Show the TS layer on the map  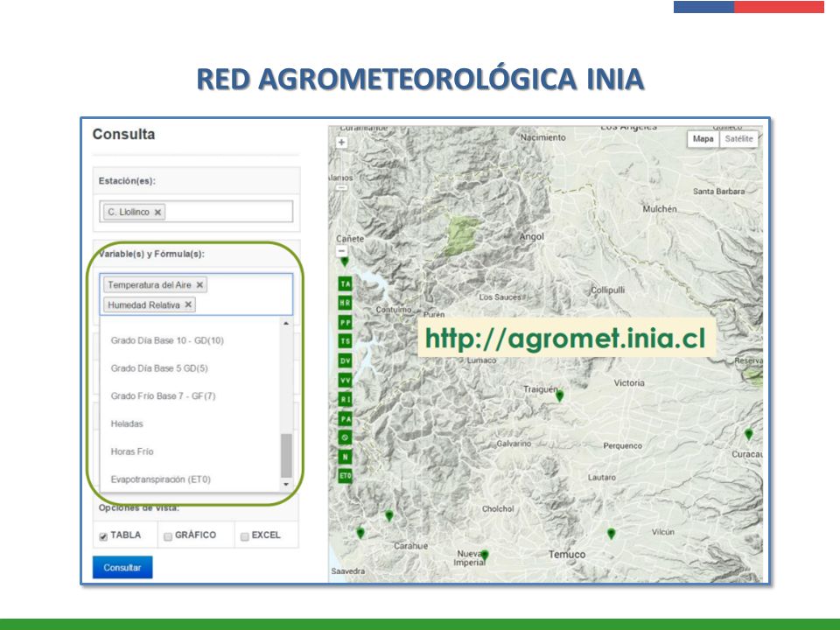tap(345, 341)
